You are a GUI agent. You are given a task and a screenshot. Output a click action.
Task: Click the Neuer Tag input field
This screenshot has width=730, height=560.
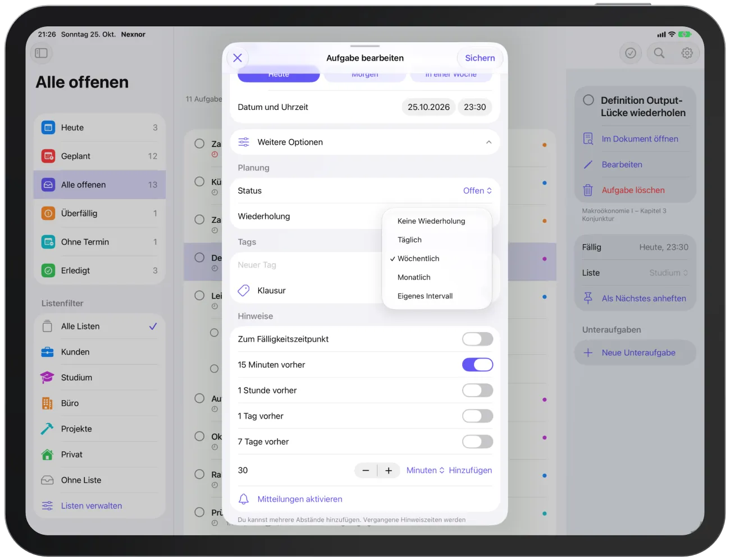click(x=306, y=265)
